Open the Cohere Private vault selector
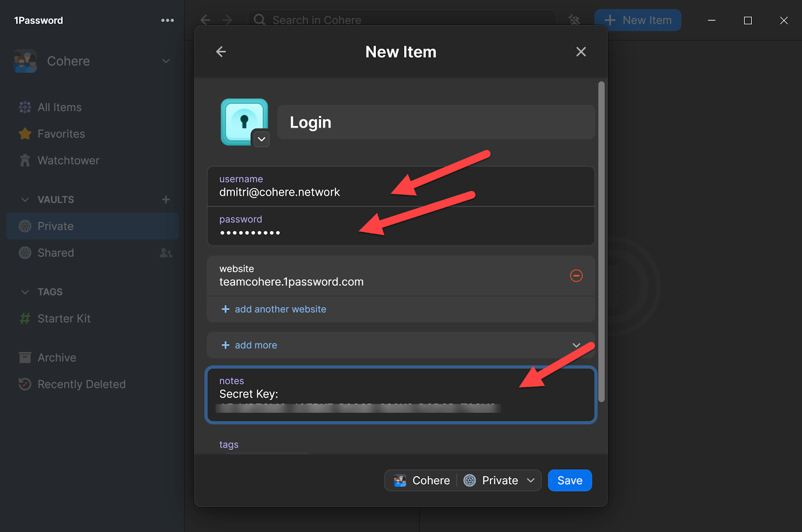The image size is (802, 532). point(463,480)
